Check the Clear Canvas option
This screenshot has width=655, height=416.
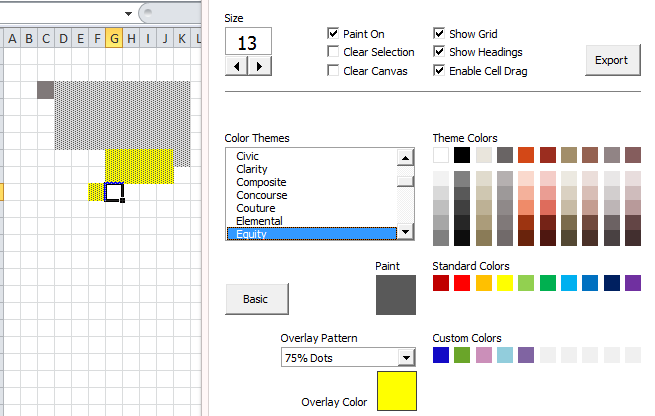coord(333,71)
